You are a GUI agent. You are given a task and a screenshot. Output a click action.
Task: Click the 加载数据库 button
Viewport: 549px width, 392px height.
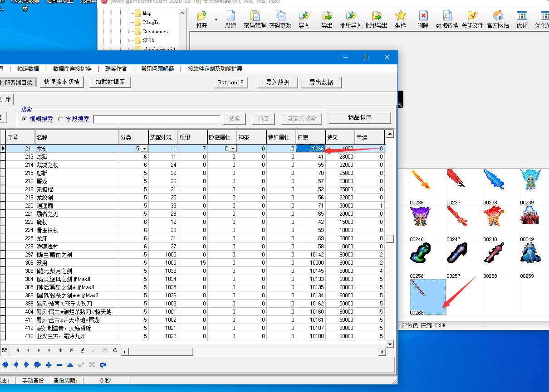click(110, 82)
